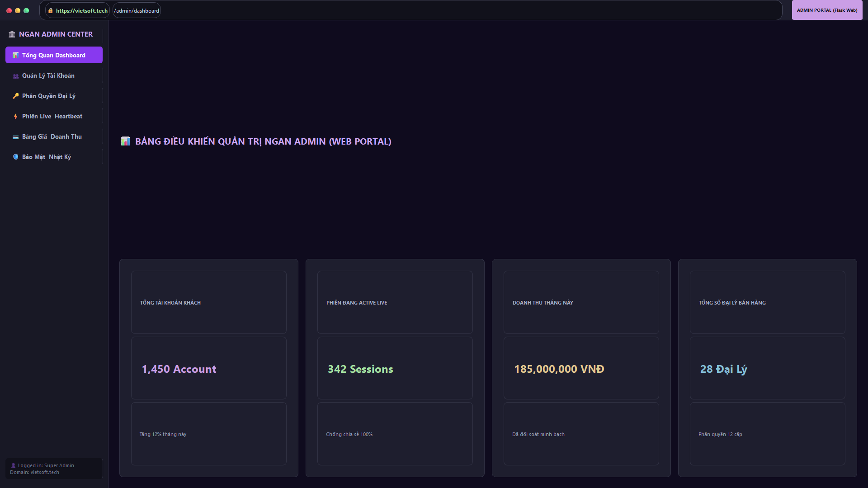Click the bank building icon beside NGAN ADMIN CENTER

[x=12, y=34]
